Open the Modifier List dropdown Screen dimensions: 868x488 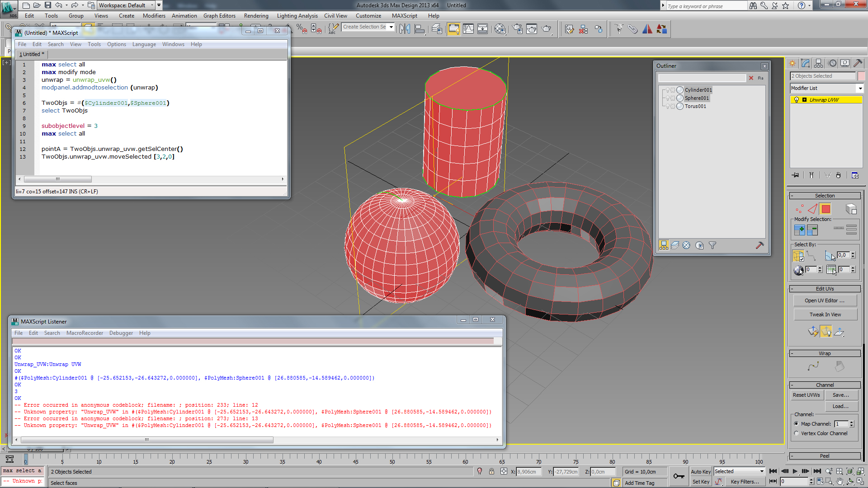[x=827, y=89]
